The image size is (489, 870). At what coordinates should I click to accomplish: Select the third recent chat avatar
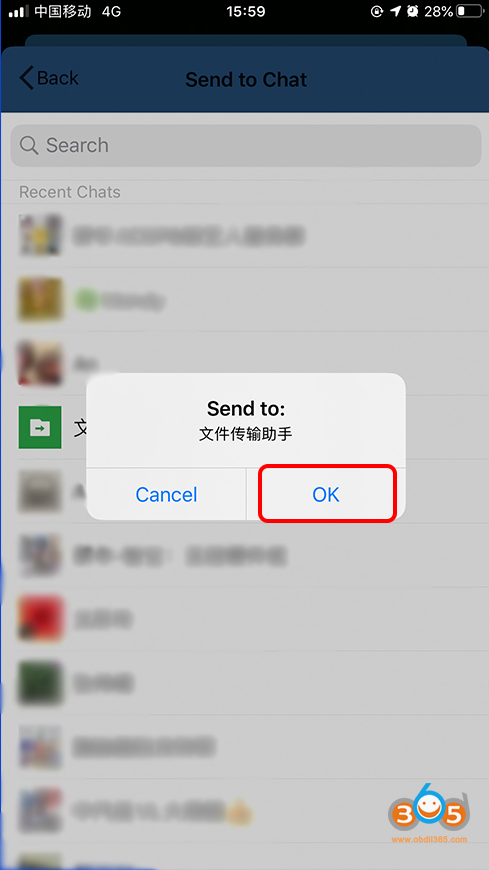tap(40, 363)
